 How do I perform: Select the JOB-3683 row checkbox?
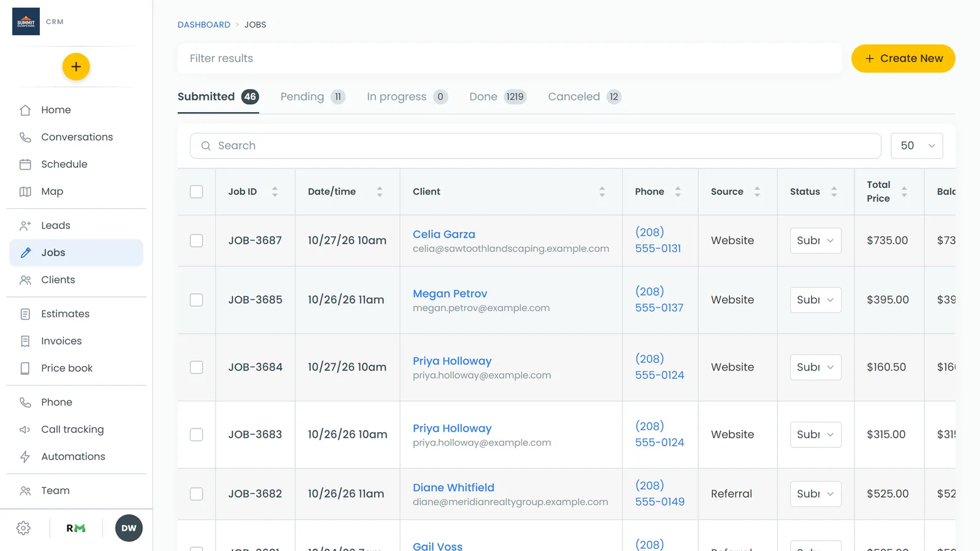click(197, 435)
